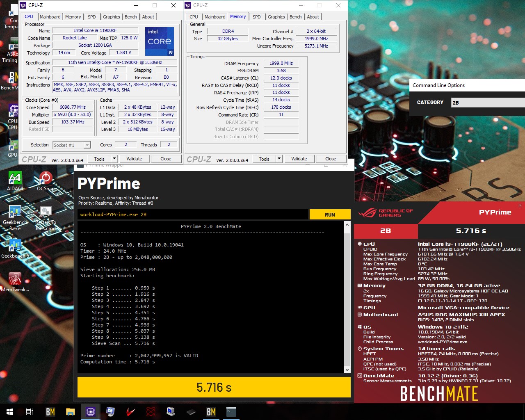The height and width of the screenshot is (420, 525).
Task: Click the Level 3 cache value 16 MBytes
Action: 137,129
